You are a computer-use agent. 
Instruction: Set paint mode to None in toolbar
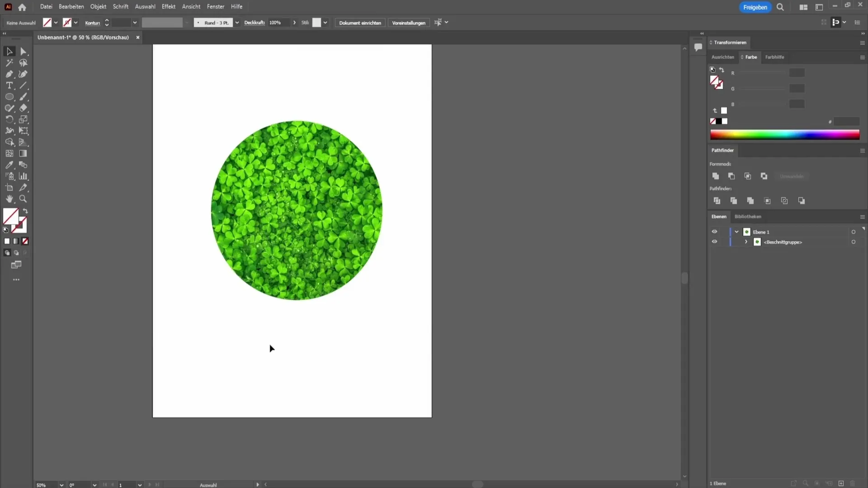tap(25, 241)
